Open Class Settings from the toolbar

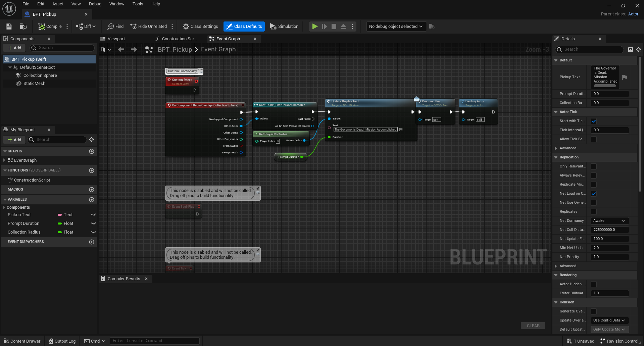(x=200, y=27)
